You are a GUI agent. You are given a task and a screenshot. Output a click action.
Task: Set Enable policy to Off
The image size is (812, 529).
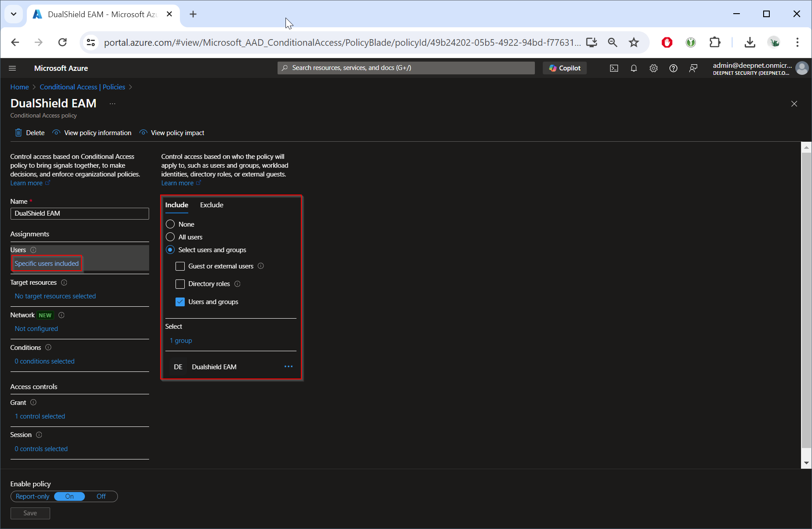coord(101,496)
